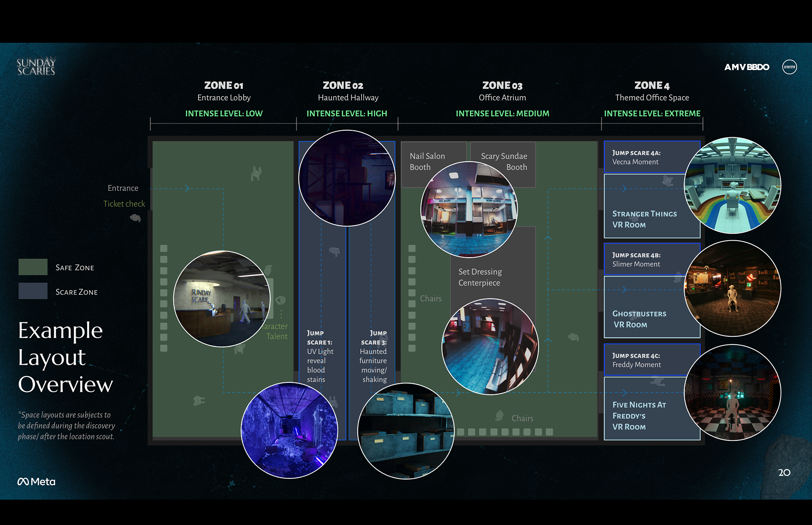Open the Nail Salon and Sundae booths render

(x=469, y=209)
